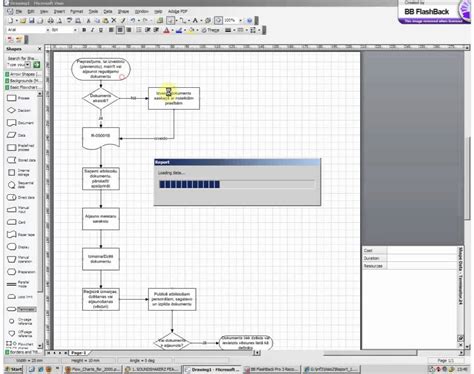Open the line color dropdown arrow
474x374 pixels.
pos(185,30)
